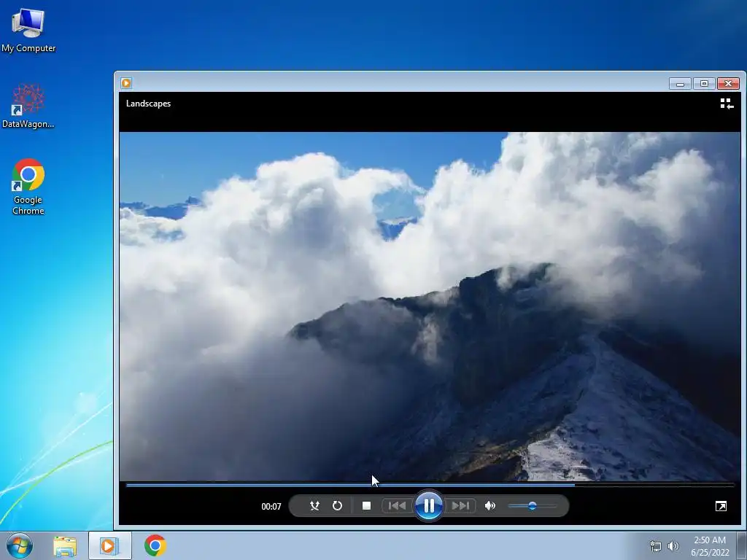Click the Windows Media Player title icon
Image resolution: width=747 pixels, height=560 pixels.
[x=126, y=83]
